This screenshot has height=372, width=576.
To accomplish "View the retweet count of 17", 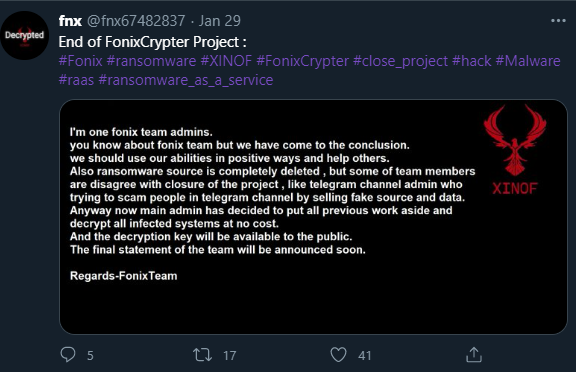I will [230, 355].
